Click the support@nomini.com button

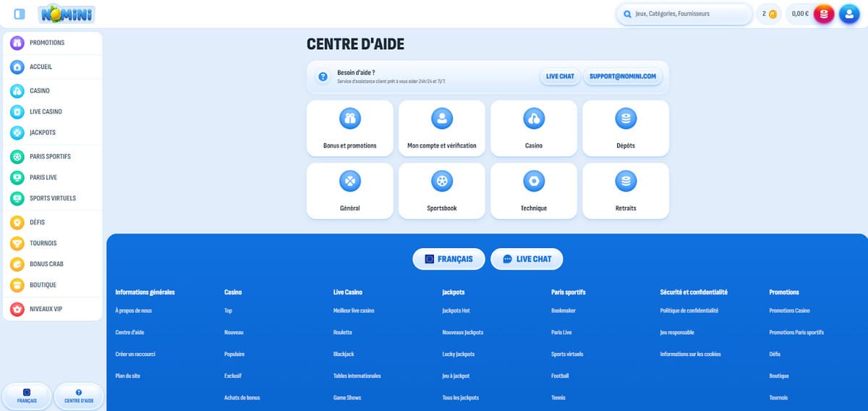(x=622, y=76)
